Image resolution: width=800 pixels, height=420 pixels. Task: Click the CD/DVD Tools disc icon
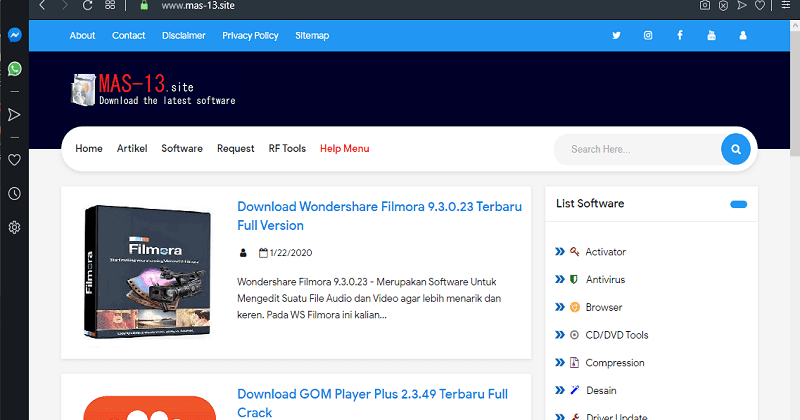click(x=574, y=335)
